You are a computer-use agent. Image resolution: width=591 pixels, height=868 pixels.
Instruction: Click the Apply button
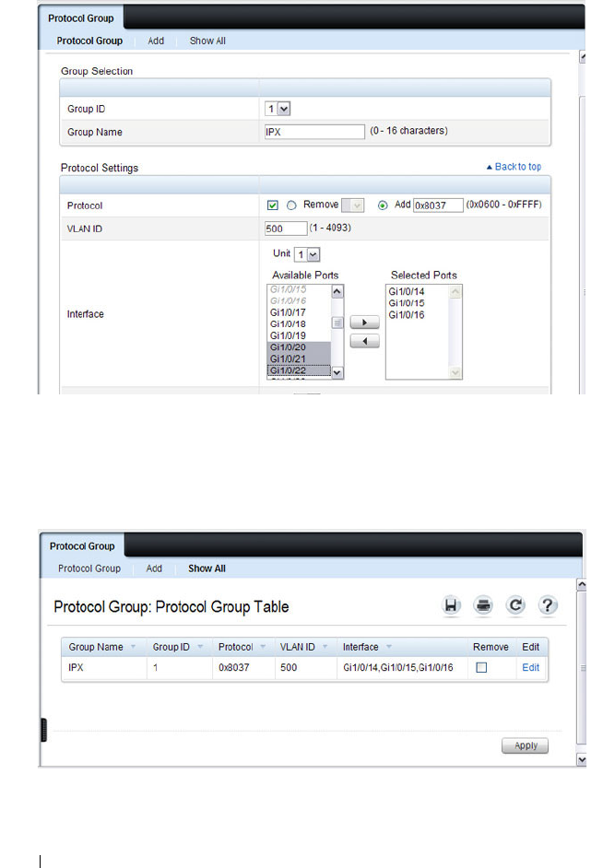point(526,745)
